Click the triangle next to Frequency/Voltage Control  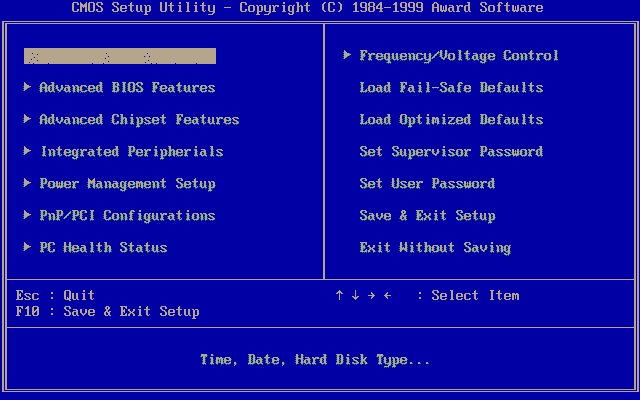click(x=347, y=56)
